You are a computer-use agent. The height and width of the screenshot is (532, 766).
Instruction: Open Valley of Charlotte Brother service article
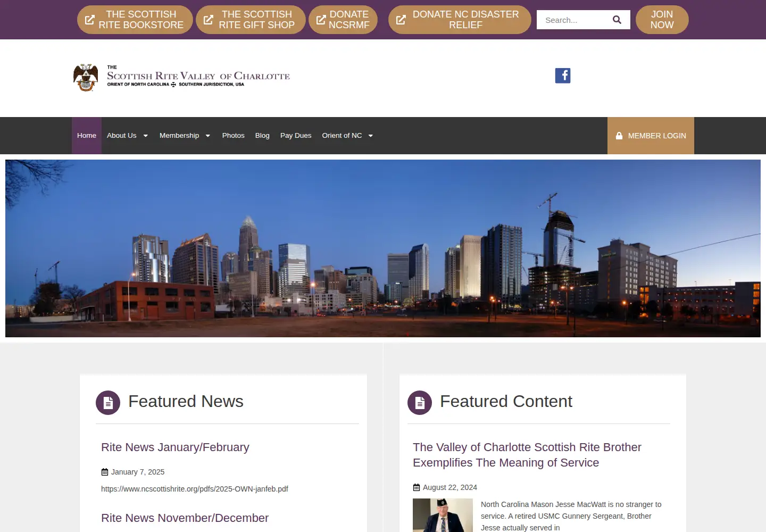527,455
